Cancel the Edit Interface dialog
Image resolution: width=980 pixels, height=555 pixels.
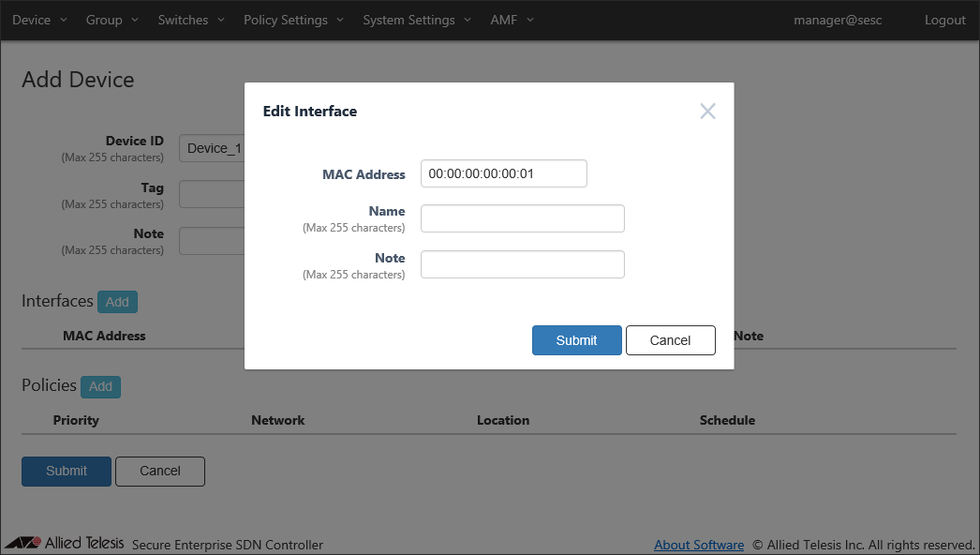670,340
